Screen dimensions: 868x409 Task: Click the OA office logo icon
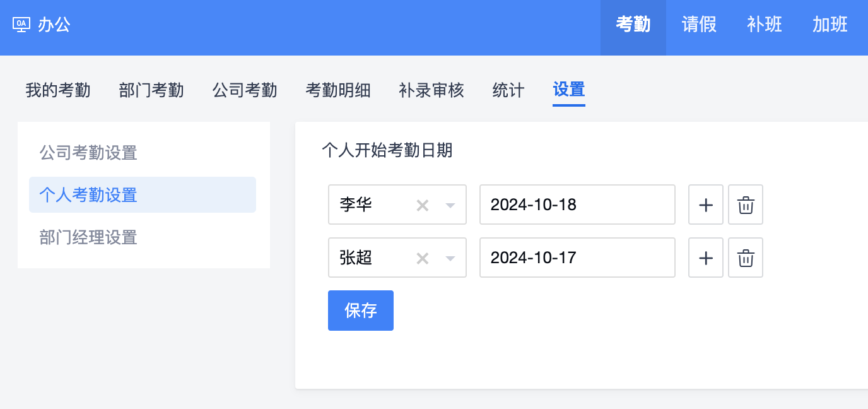[x=21, y=25]
